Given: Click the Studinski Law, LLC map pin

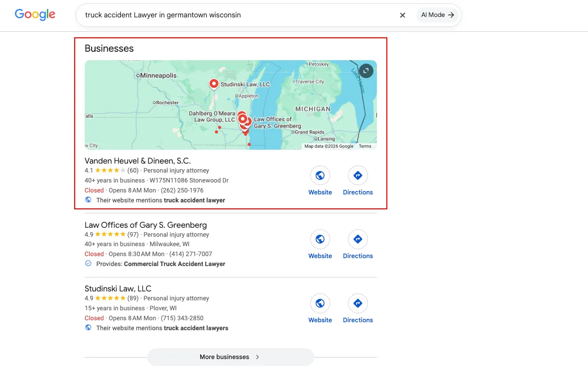Looking at the screenshot, I should [214, 84].
